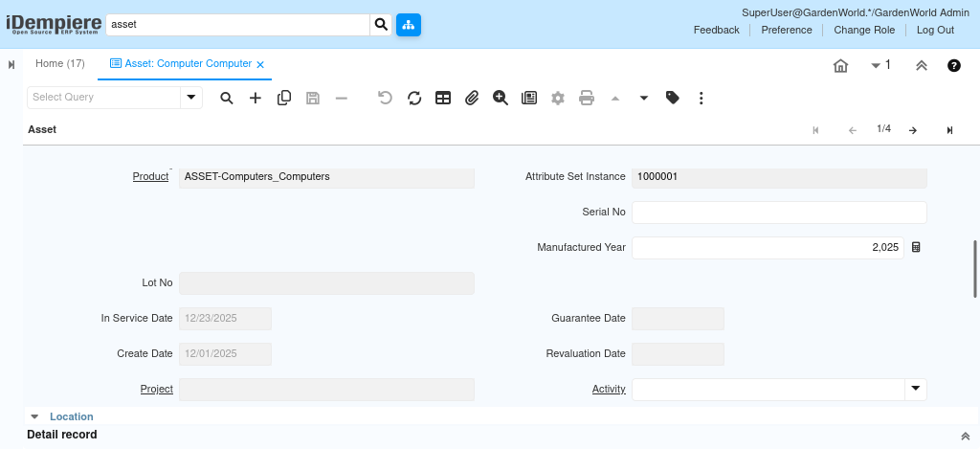Open the Manufactured Year calculator

(916, 247)
